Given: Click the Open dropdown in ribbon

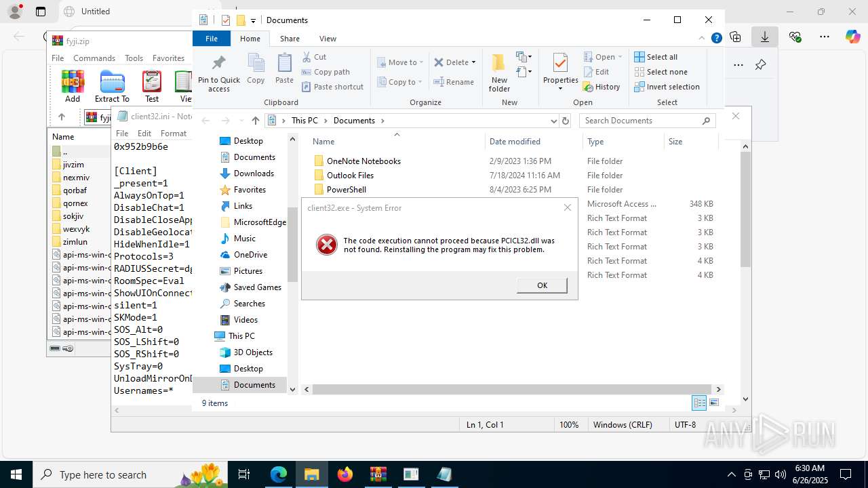Looking at the screenshot, I should pyautogui.click(x=603, y=57).
